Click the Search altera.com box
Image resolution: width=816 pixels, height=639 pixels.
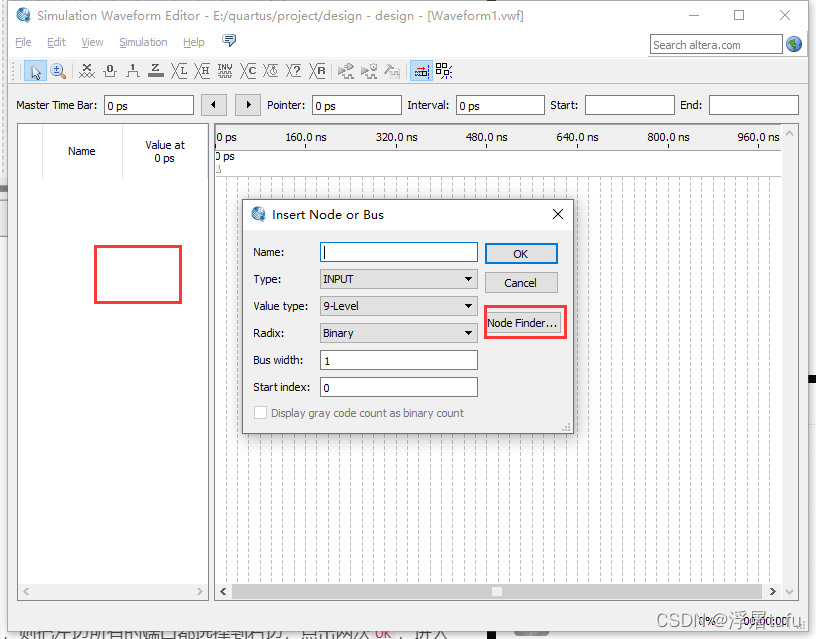point(716,45)
